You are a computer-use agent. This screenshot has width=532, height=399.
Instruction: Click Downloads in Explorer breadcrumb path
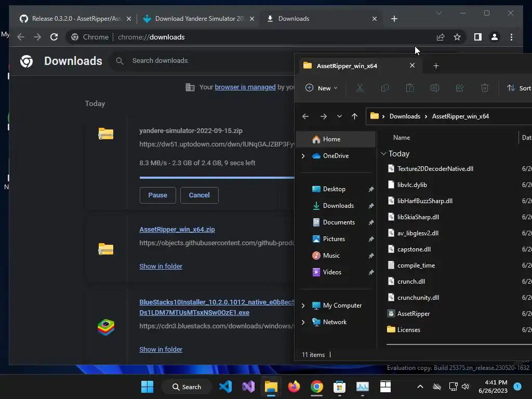coord(405,116)
